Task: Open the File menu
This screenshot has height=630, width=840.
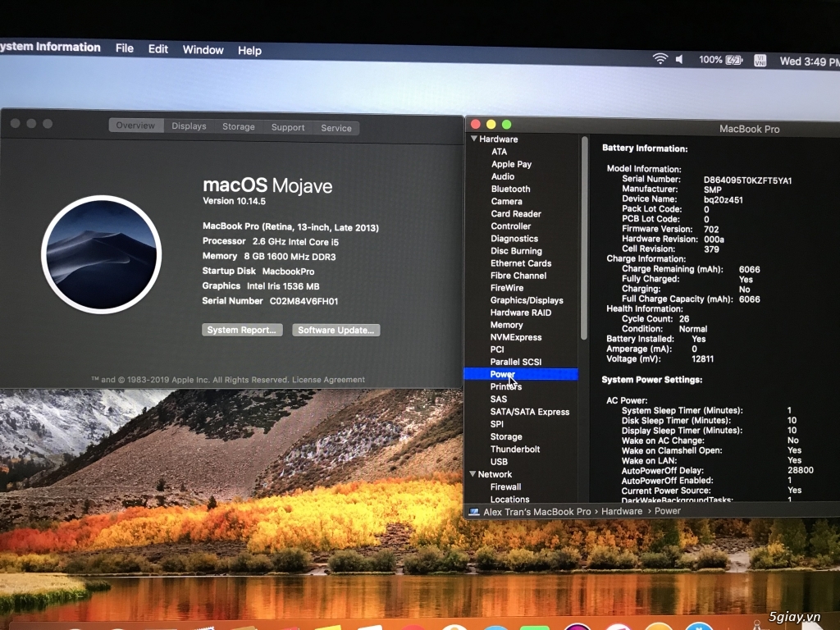Action: click(x=125, y=48)
